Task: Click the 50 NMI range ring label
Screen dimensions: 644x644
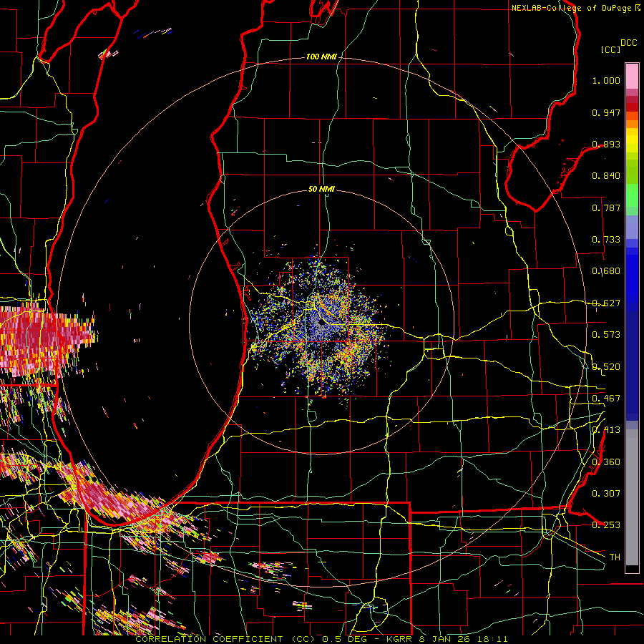Action: [x=321, y=189]
